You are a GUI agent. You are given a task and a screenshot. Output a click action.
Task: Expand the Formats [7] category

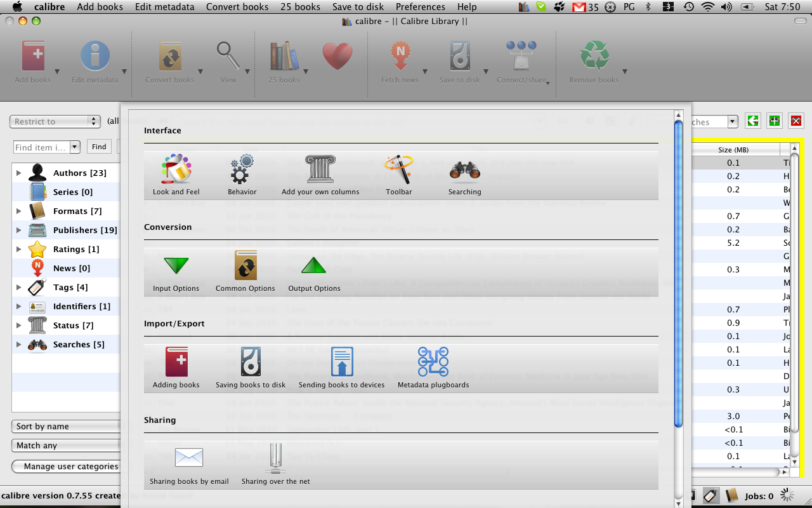pos(19,211)
